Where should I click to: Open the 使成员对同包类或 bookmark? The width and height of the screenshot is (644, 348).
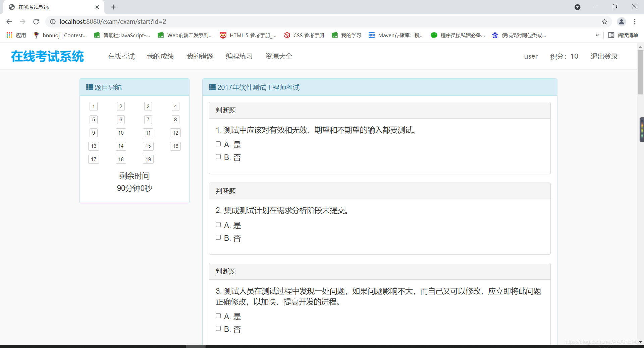pos(519,35)
